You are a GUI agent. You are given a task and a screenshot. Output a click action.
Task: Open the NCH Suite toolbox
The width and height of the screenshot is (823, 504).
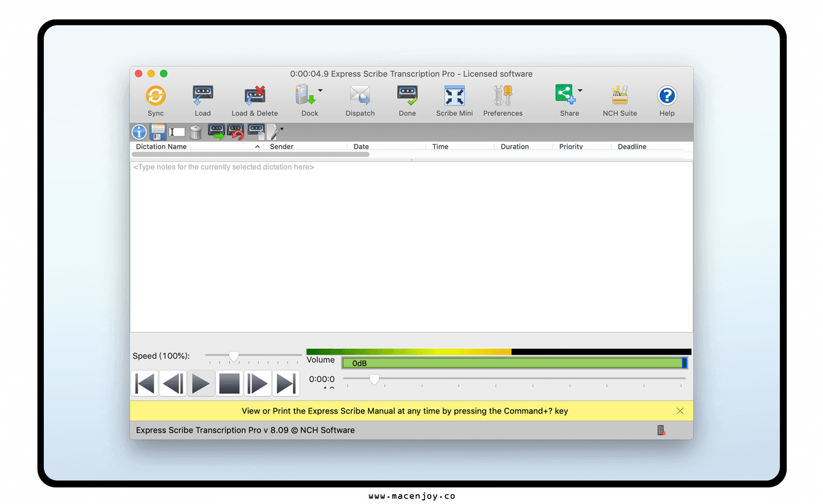tap(620, 95)
